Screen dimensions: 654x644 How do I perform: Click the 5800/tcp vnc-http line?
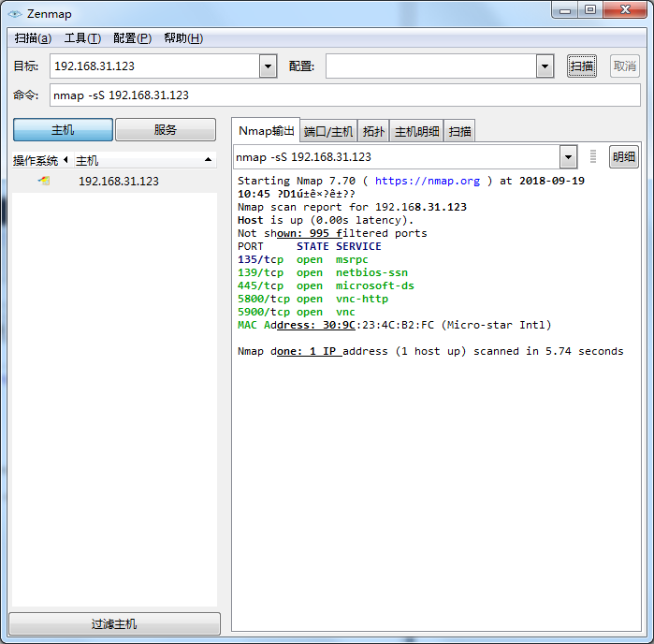pos(312,299)
